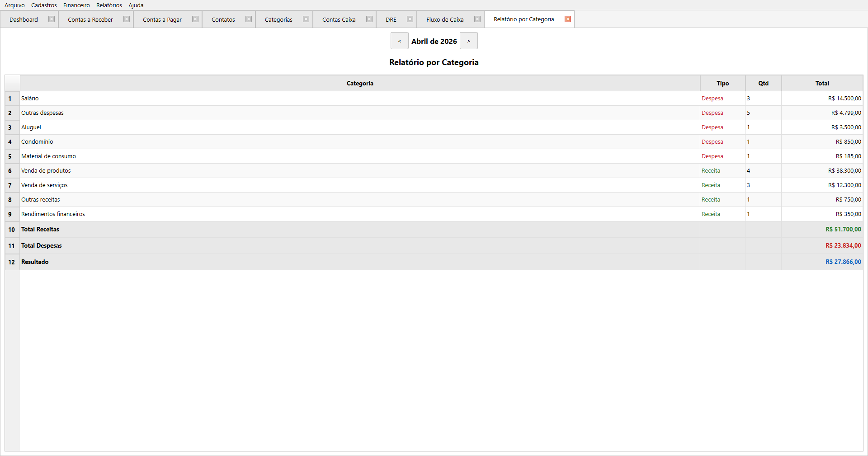The image size is (868, 456).
Task: Open the Cadastros menu
Action: (44, 5)
